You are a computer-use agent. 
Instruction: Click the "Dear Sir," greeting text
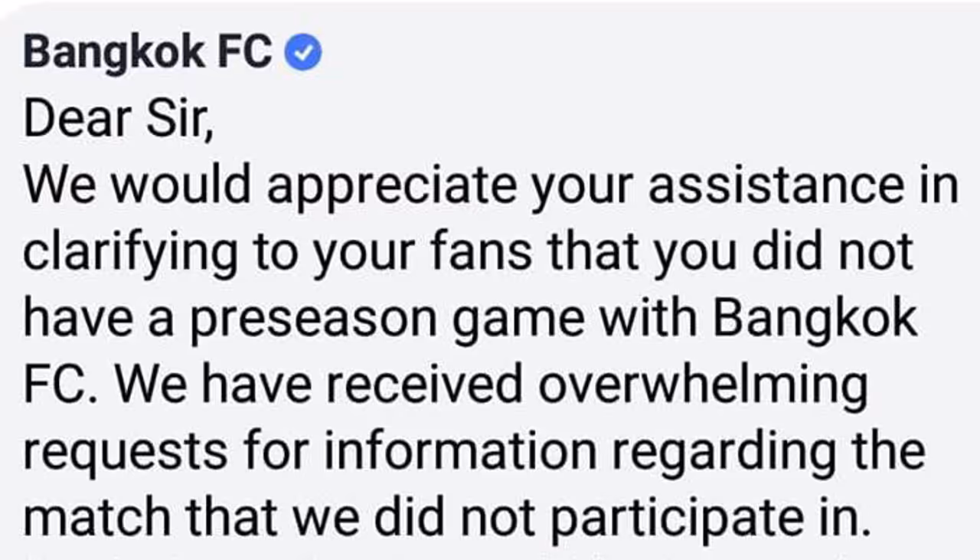(119, 120)
